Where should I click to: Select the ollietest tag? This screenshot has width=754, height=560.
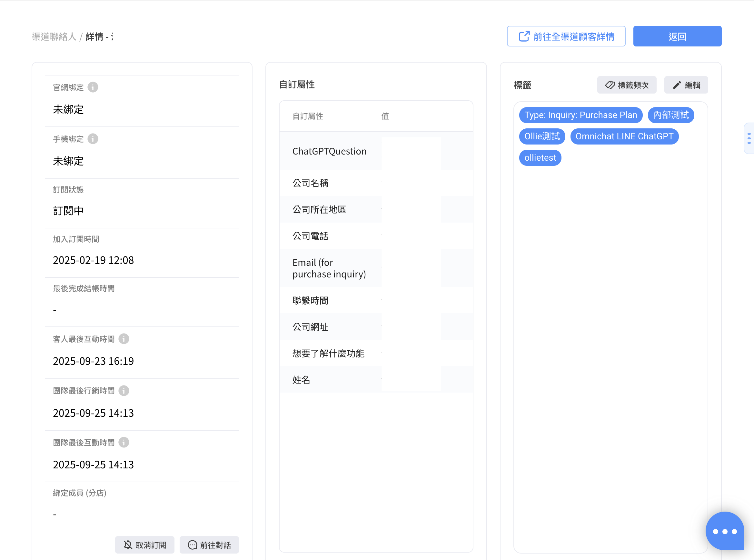540,158
